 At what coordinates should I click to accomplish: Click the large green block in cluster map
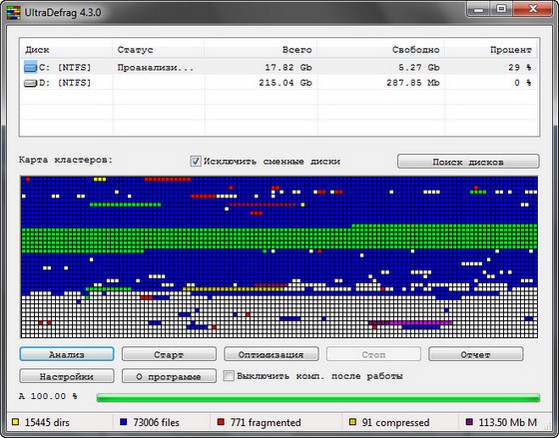coord(279,239)
